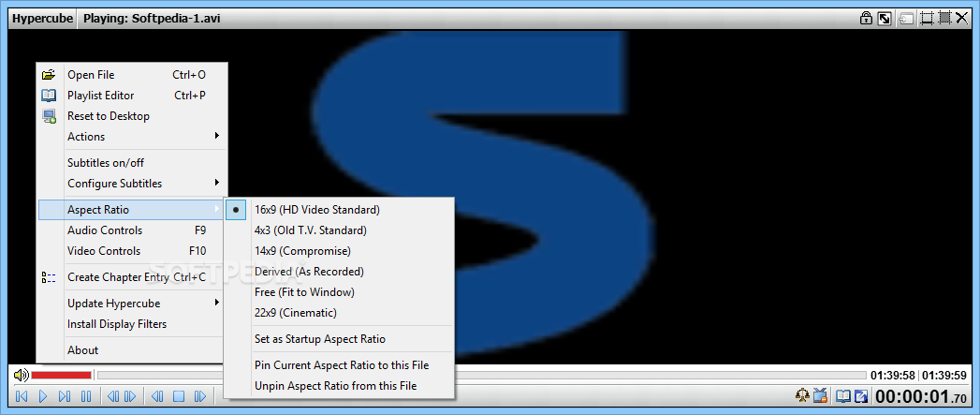Image resolution: width=980 pixels, height=415 pixels.
Task: Click the Playlist Editor book icon in menu
Action: (49, 96)
